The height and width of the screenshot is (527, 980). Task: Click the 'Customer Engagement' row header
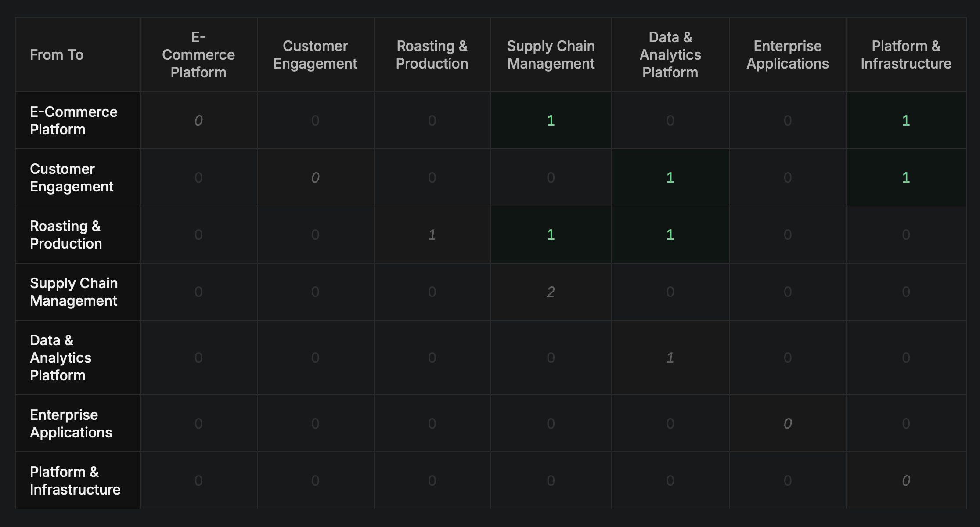click(72, 177)
